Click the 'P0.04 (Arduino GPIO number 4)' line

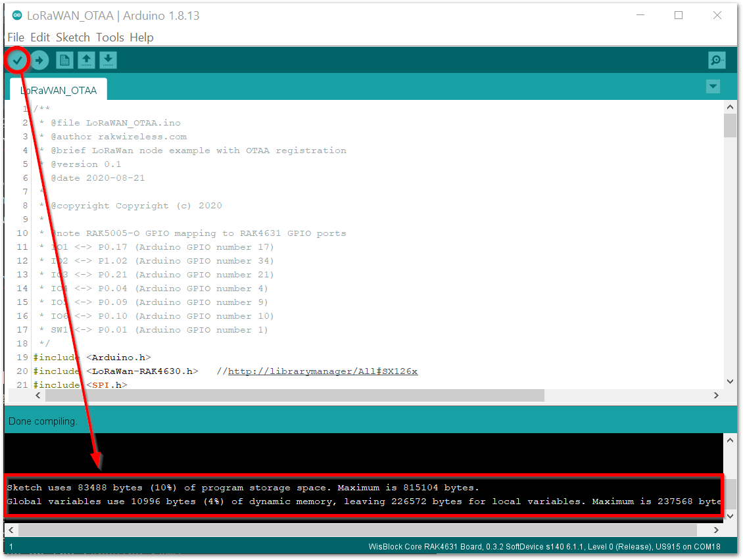[x=154, y=288]
